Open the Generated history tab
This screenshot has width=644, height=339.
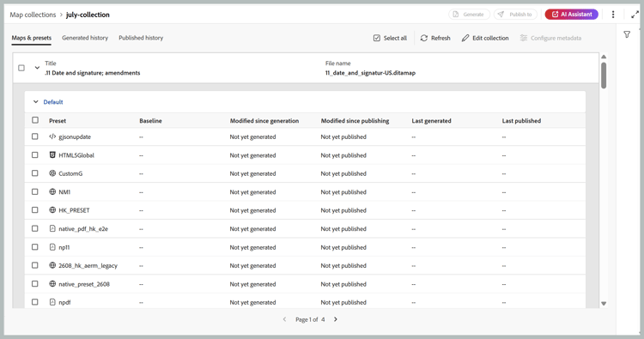point(85,38)
